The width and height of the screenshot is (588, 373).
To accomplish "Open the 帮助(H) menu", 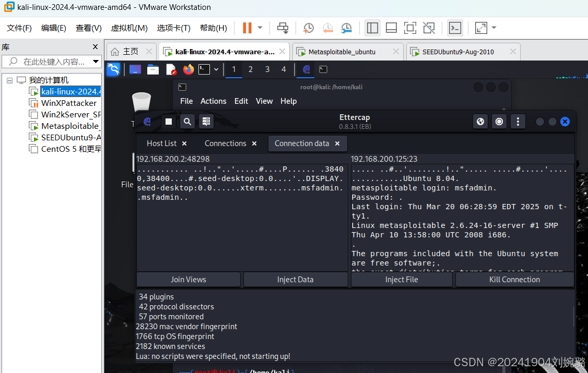I will (214, 28).
